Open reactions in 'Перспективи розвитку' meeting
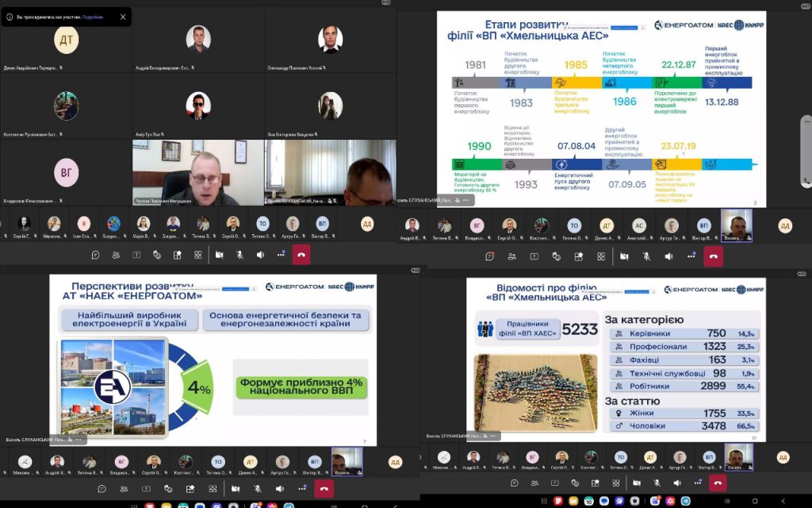Image resolution: width=812 pixels, height=508 pixels. click(168, 489)
